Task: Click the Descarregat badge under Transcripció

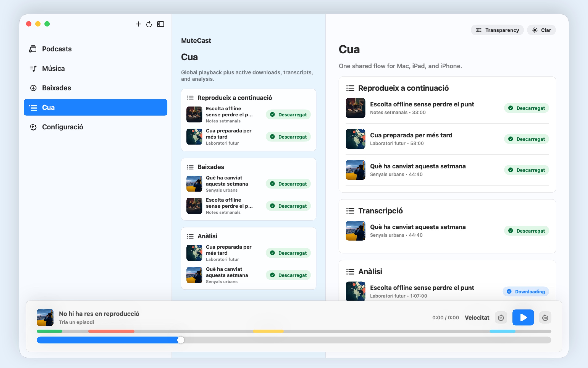Action: click(526, 231)
